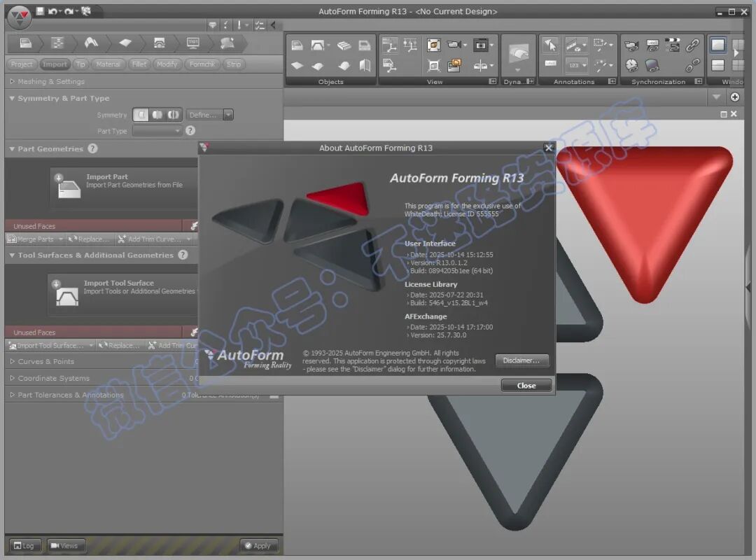Screen dimensions: 756x560
Task: Switch to the Project tab
Action: (22, 64)
